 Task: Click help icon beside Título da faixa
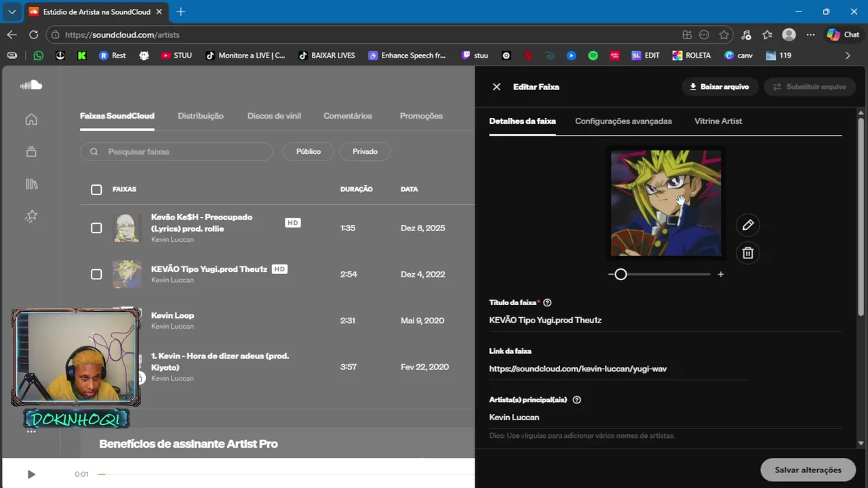tap(547, 302)
